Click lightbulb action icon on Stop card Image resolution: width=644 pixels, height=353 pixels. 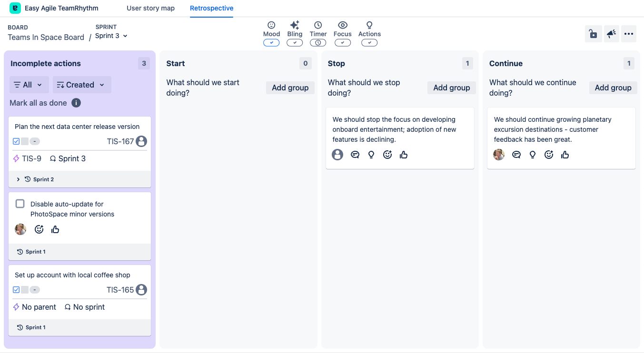tap(371, 155)
